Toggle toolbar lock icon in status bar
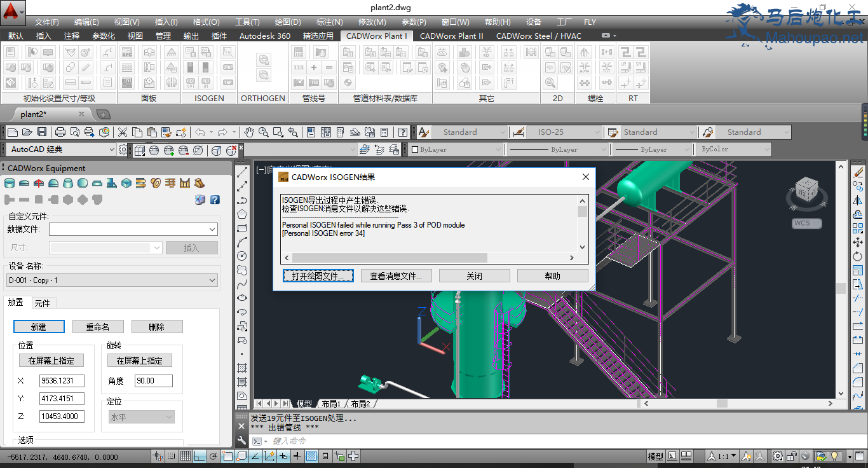Screen dimensions: 868x468 point(792,456)
